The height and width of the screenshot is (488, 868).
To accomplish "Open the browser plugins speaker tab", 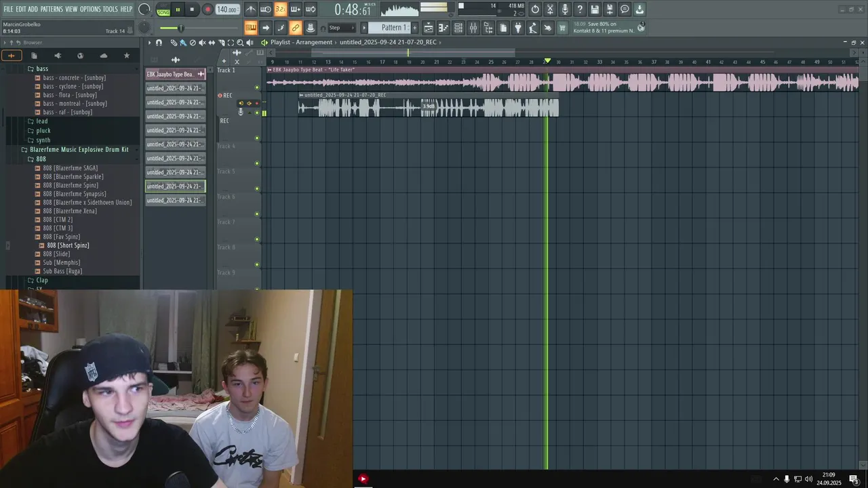I will pos(58,56).
